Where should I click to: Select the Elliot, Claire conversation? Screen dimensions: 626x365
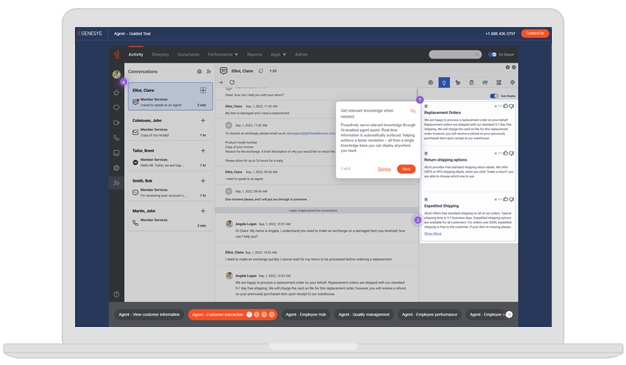tap(170, 96)
